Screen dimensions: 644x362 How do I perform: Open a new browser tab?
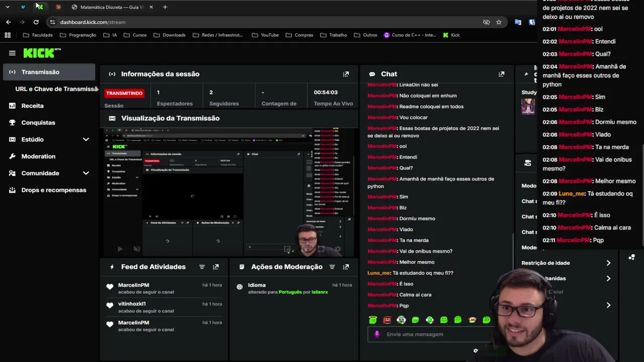pos(165,7)
